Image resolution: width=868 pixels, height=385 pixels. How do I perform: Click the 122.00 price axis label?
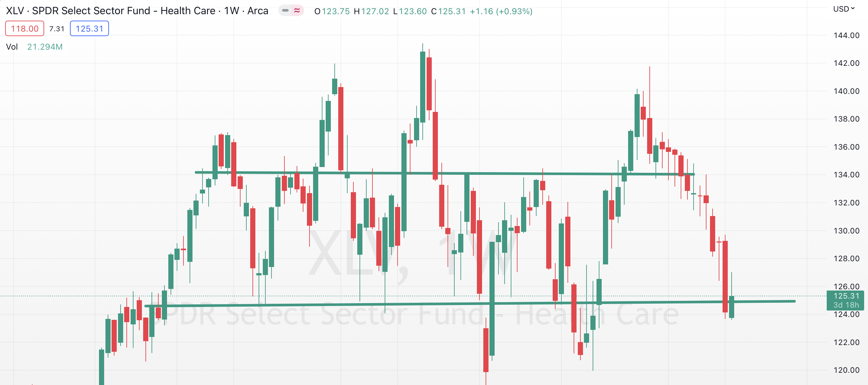pyautogui.click(x=846, y=342)
